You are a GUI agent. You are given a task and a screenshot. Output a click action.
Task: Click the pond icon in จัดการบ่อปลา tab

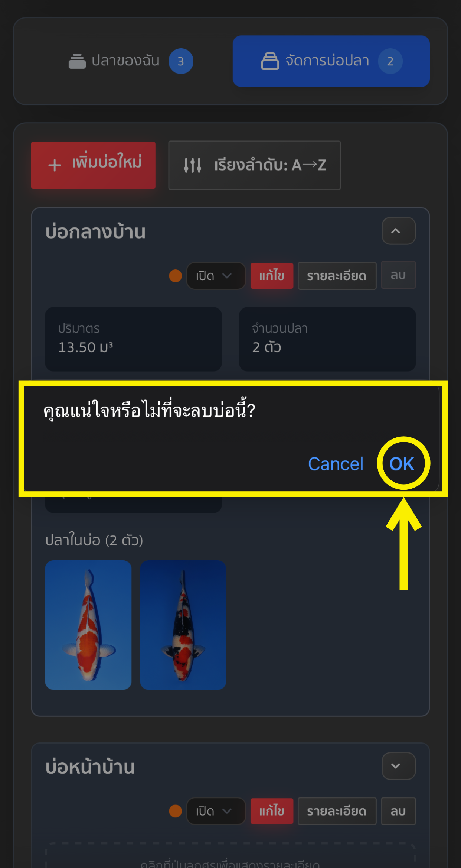(x=270, y=61)
